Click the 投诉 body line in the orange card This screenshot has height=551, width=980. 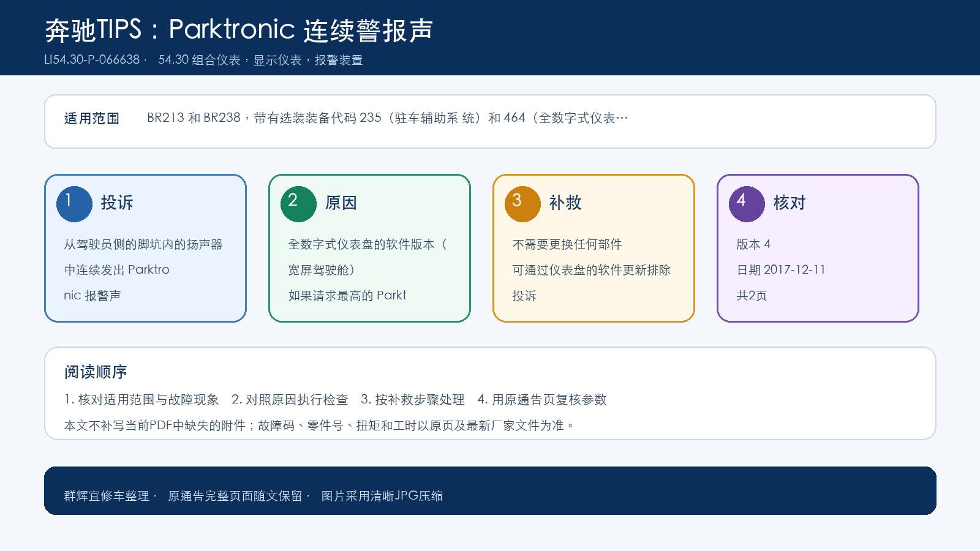coord(524,296)
